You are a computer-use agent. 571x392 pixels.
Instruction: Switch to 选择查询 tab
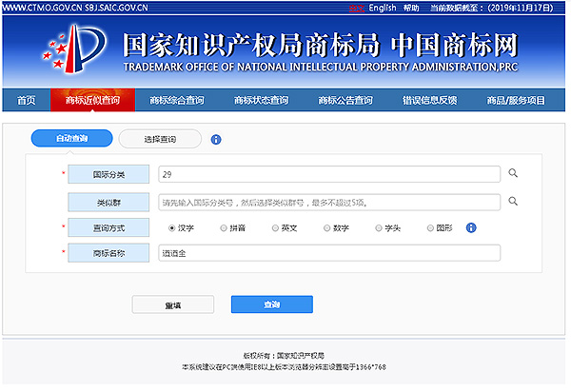point(160,139)
